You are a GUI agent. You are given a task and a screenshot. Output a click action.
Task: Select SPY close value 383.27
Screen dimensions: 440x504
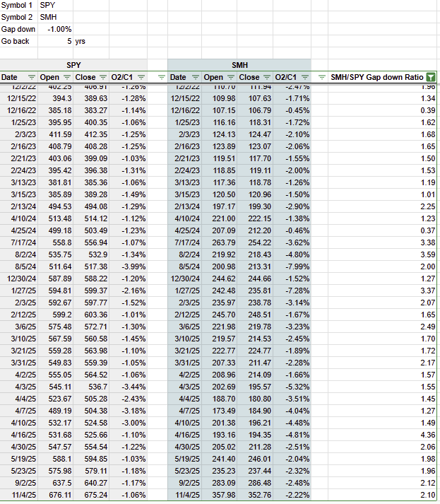91,110
